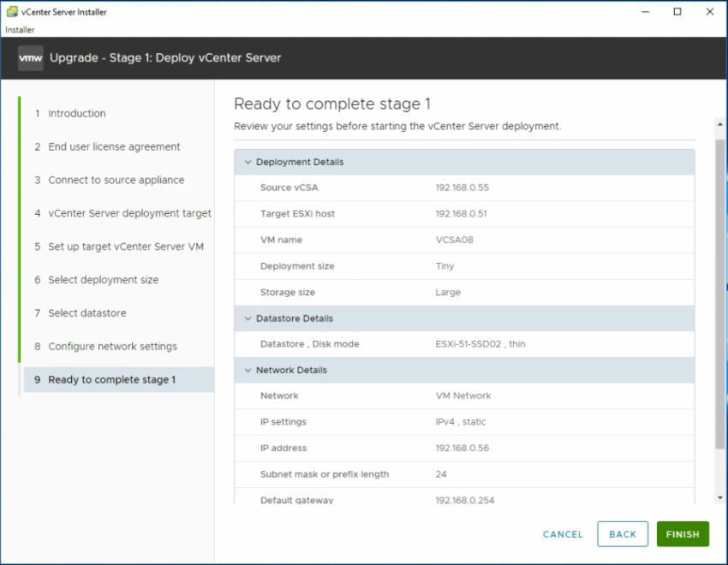The height and width of the screenshot is (565, 728).
Task: Go to Select deployment size step
Action: [103, 281]
